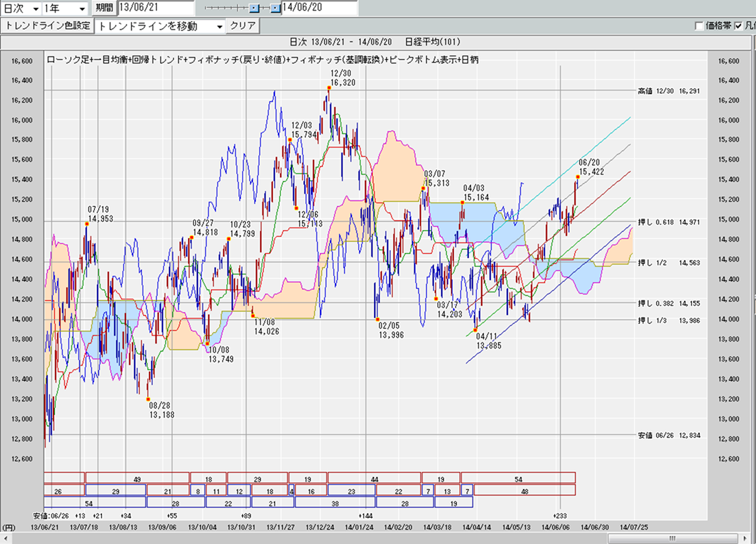Click the +233 time-cycle marker
This screenshot has height=544, width=756.
[560, 515]
